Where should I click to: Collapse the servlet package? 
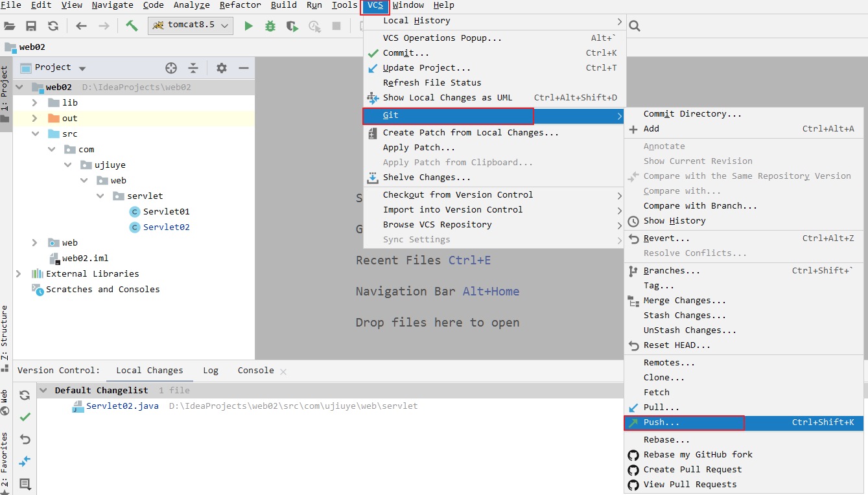coord(100,196)
